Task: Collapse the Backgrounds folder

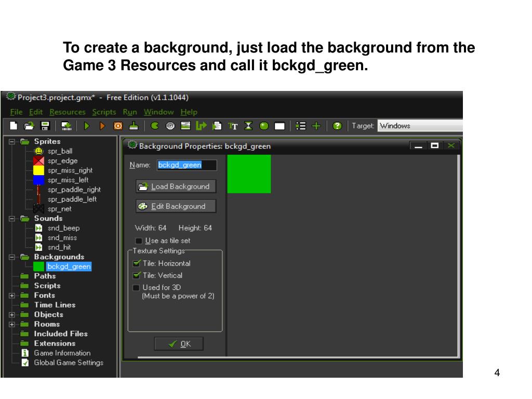Action: pyautogui.click(x=12, y=257)
